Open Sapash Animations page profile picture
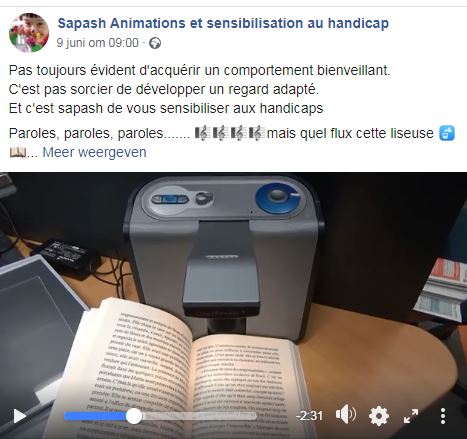The width and height of the screenshot is (467, 439). pyautogui.click(x=29, y=33)
